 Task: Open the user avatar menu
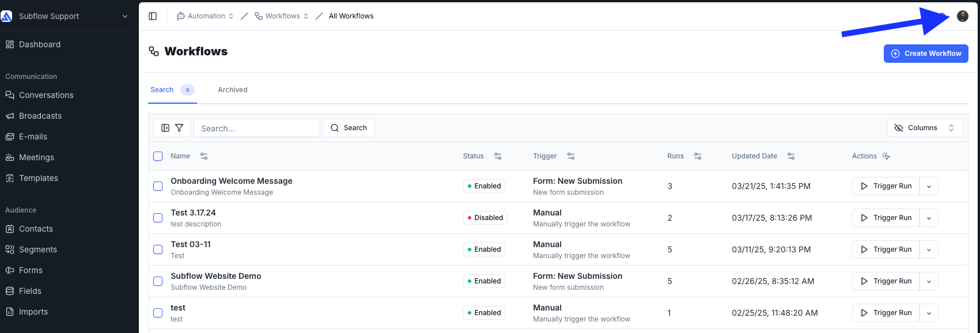pos(962,16)
